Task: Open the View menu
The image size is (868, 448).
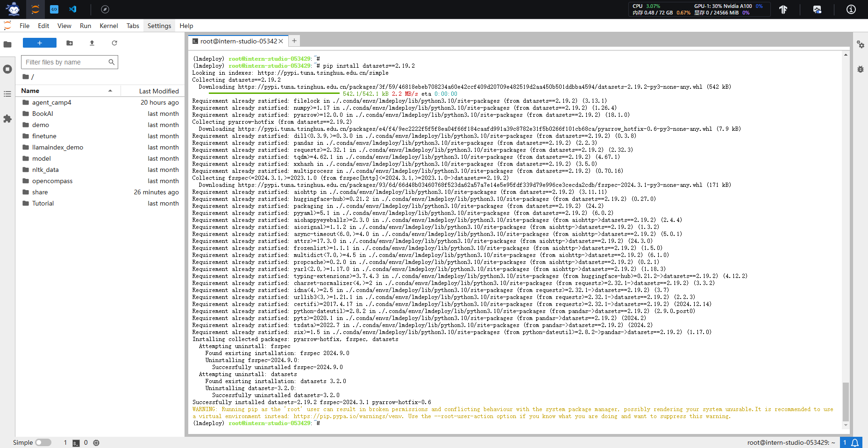Action: 64,26
